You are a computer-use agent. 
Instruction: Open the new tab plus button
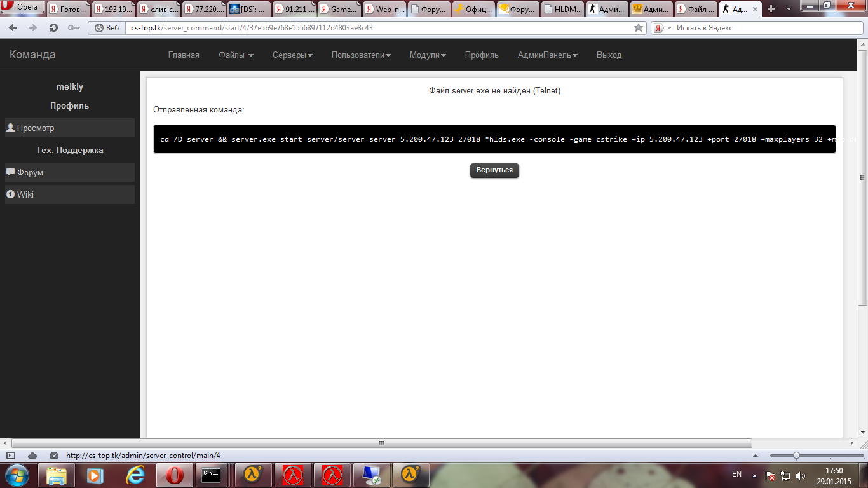coord(771,9)
